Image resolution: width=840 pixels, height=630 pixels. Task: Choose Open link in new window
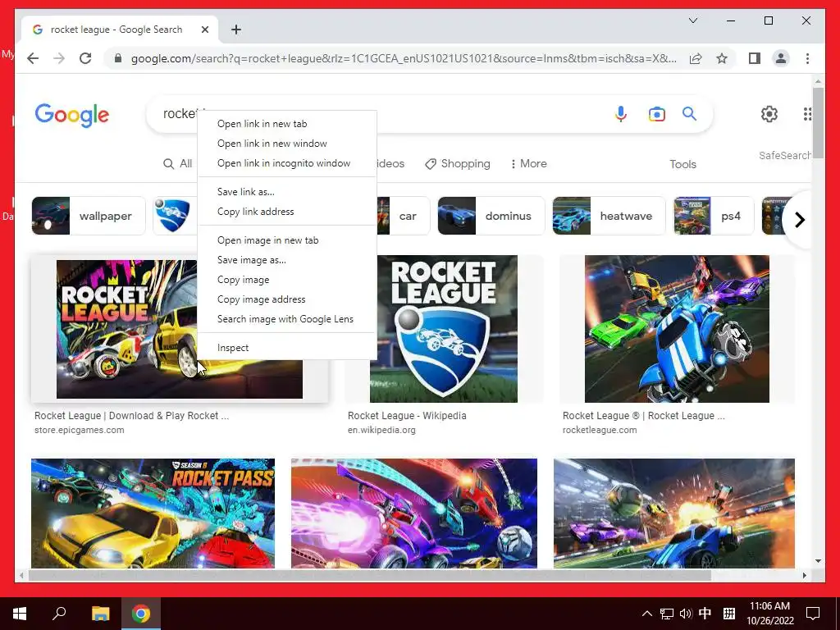287,144
